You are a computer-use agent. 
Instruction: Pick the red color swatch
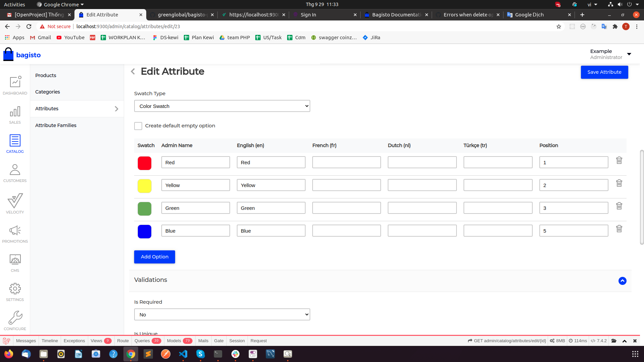click(145, 163)
